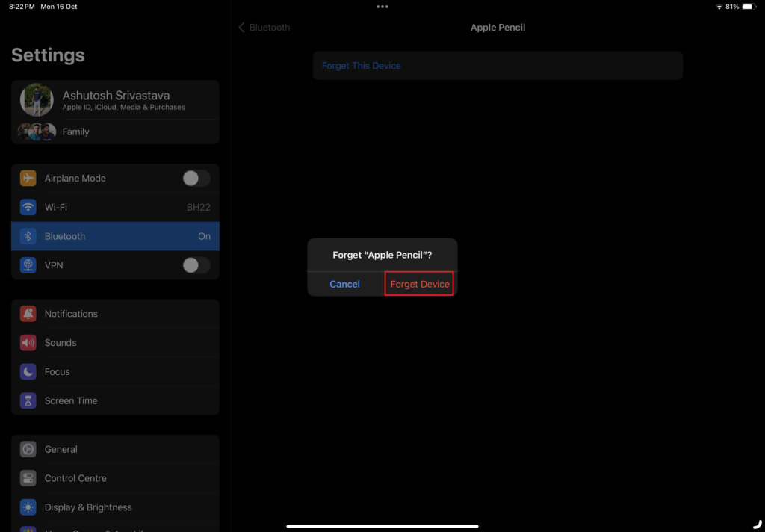The height and width of the screenshot is (532, 765).
Task: Tap the Wi-Fi status bar icon
Action: [719, 7]
